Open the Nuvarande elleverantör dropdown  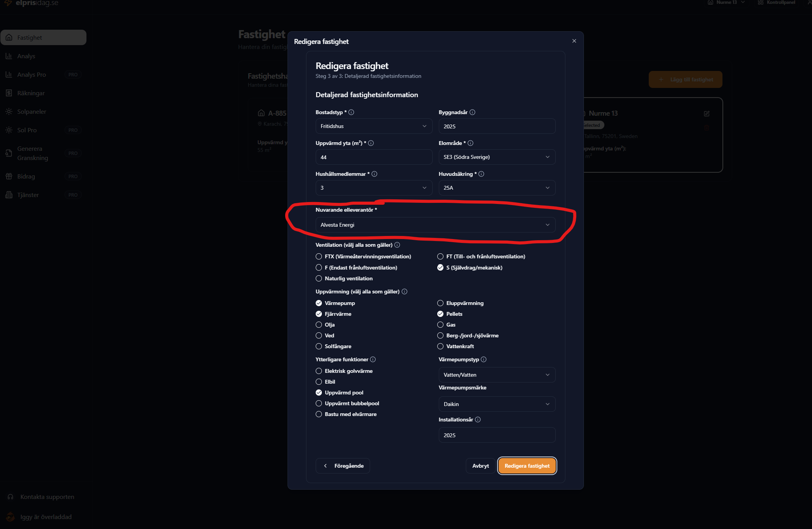[x=435, y=225]
